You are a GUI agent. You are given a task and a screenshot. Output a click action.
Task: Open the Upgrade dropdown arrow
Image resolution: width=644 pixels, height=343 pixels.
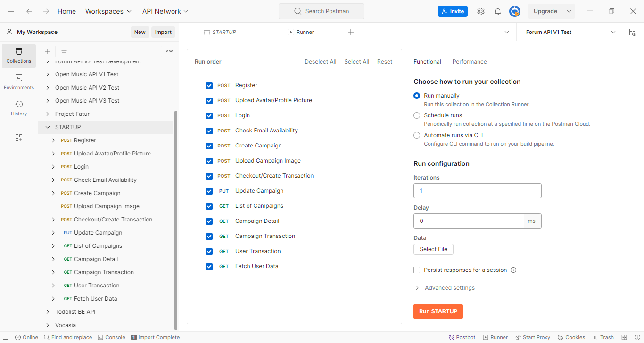pos(569,11)
